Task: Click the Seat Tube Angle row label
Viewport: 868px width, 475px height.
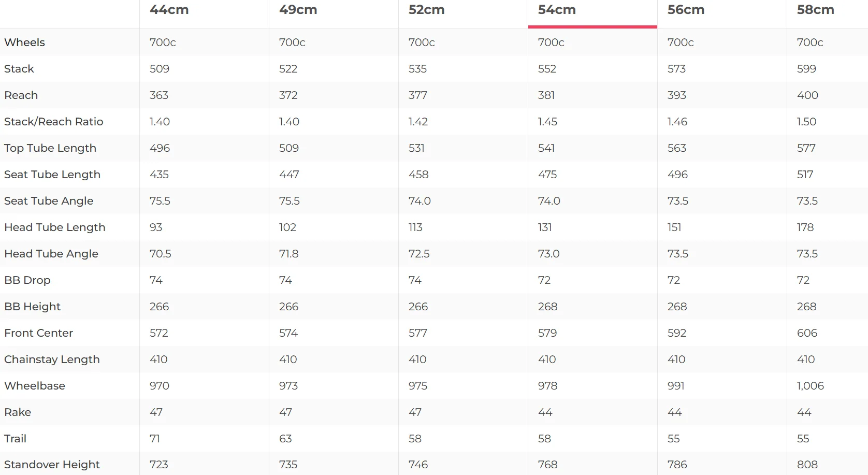Action: coord(49,201)
